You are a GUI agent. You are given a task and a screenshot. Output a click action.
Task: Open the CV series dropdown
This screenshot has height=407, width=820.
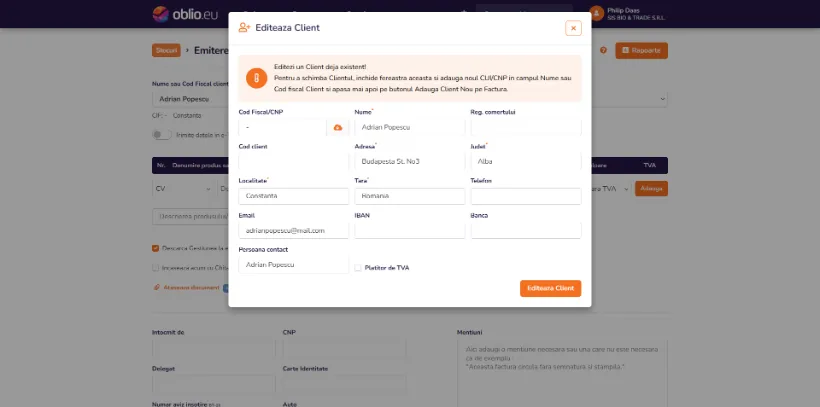(x=183, y=188)
